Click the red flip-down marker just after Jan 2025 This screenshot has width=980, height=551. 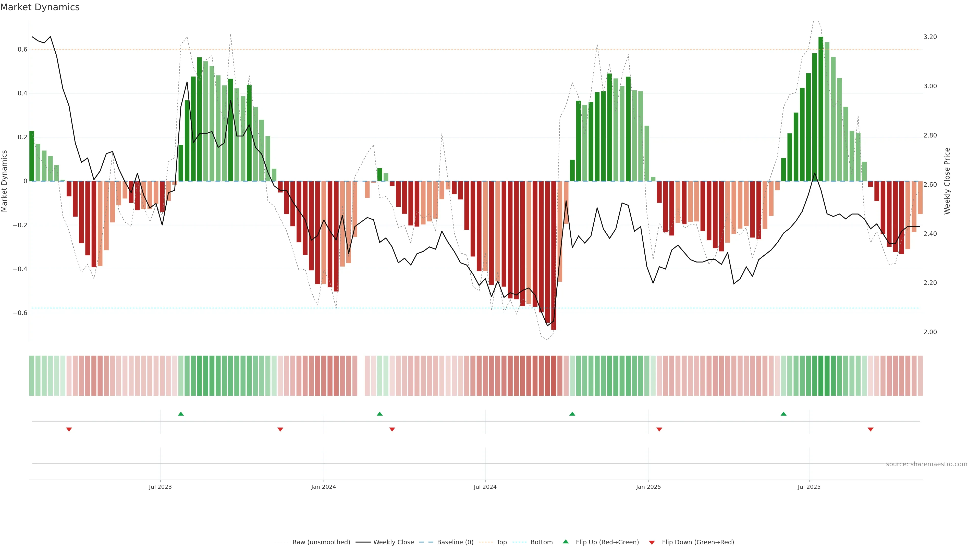coord(659,429)
